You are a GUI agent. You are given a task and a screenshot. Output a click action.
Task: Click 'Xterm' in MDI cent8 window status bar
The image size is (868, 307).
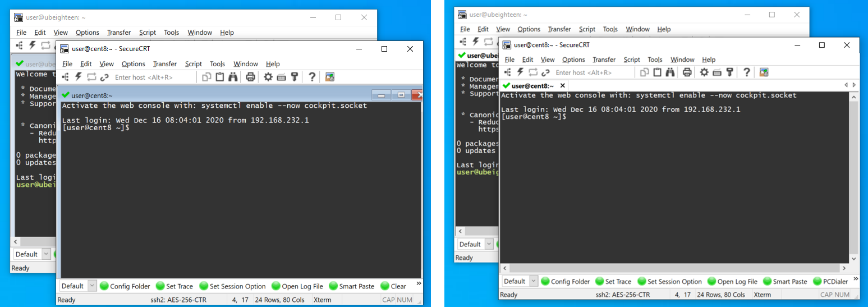coord(322,300)
